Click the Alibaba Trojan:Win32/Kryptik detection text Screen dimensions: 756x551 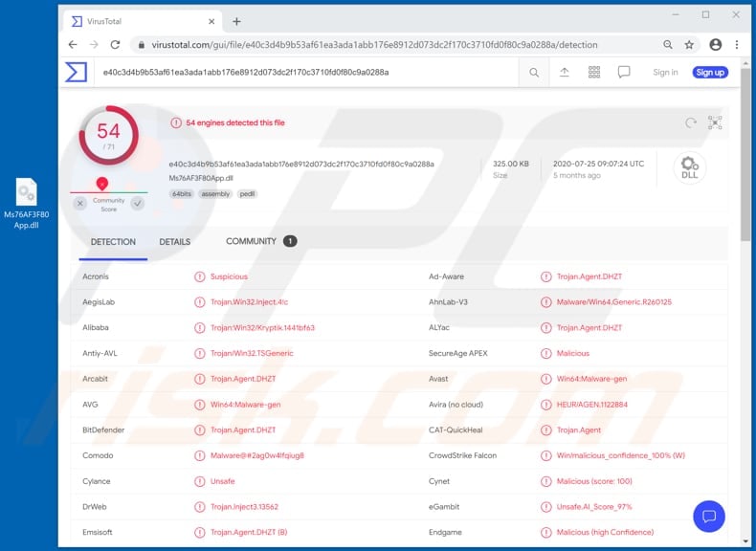[x=262, y=328]
